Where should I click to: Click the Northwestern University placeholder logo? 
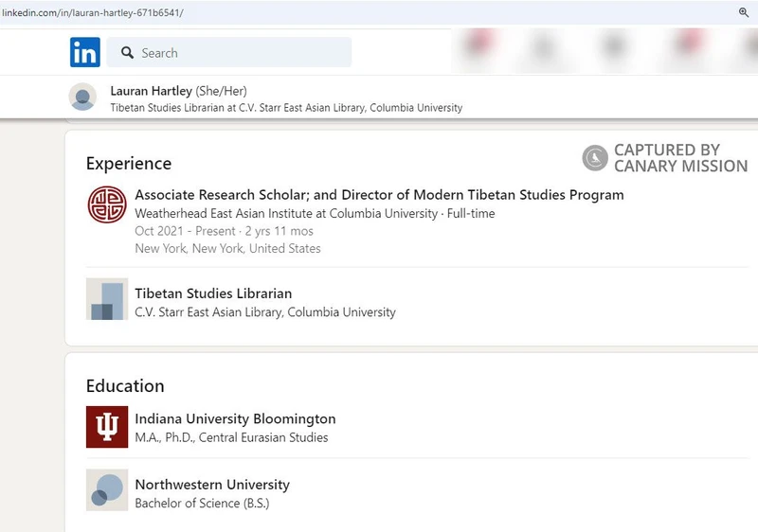click(107, 490)
